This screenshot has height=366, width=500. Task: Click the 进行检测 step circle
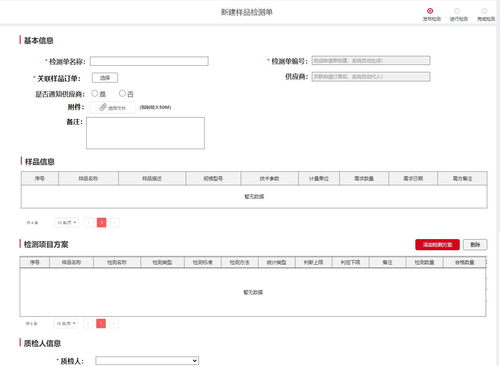pyautogui.click(x=457, y=11)
